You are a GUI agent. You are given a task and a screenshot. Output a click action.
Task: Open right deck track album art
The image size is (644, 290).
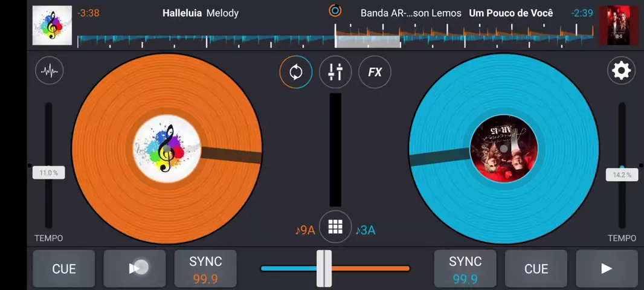(x=619, y=25)
